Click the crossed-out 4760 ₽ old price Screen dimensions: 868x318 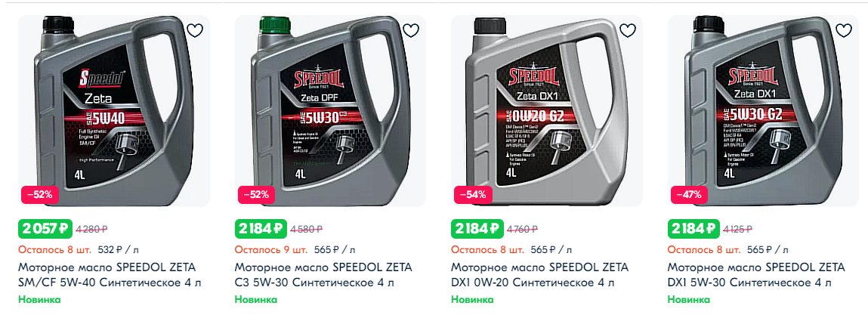click(524, 228)
